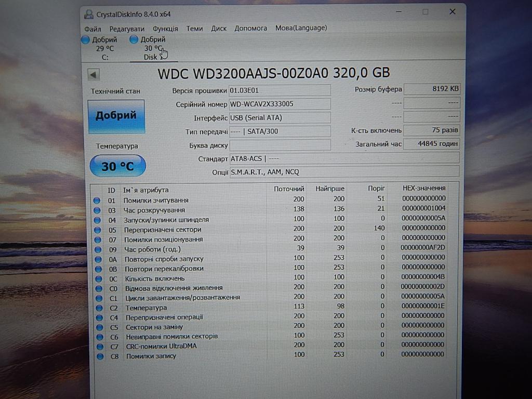
Task: Click the Найгірше column header
Action: pos(330,189)
